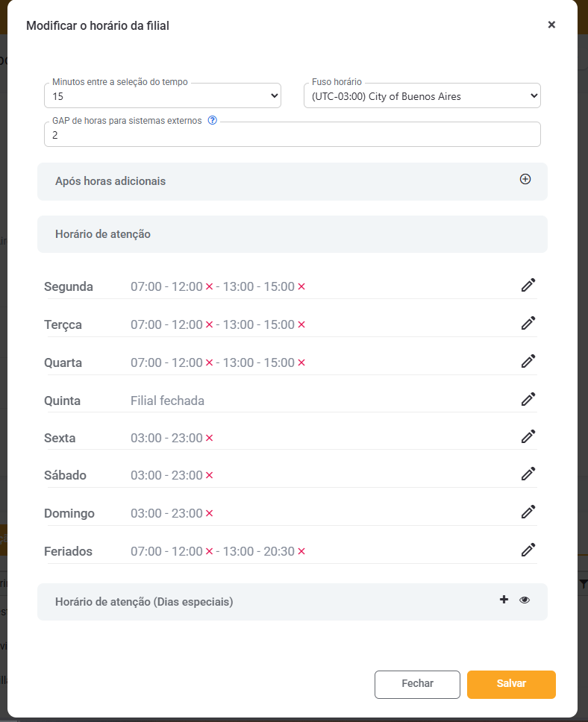Click the Salvar button
Screen dimensions: 588x722
511,684
